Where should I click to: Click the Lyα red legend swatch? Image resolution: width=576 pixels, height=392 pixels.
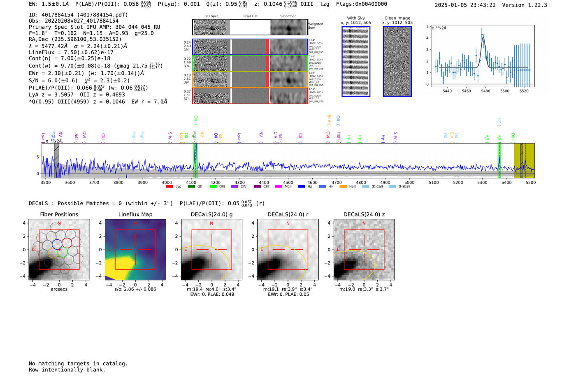pos(169,187)
